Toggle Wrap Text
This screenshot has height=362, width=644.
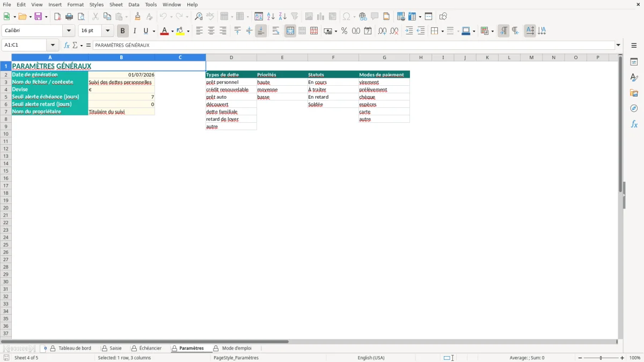pyautogui.click(x=276, y=31)
